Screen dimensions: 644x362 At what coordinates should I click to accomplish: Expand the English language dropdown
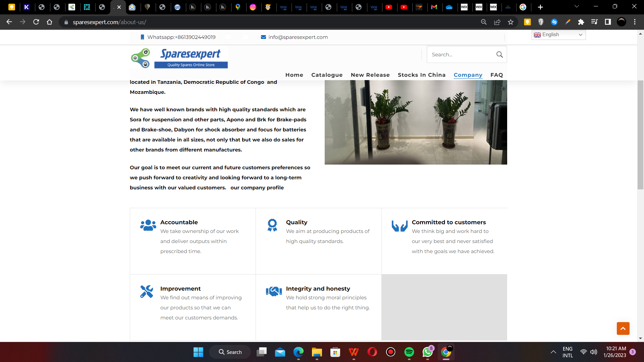pyautogui.click(x=558, y=35)
